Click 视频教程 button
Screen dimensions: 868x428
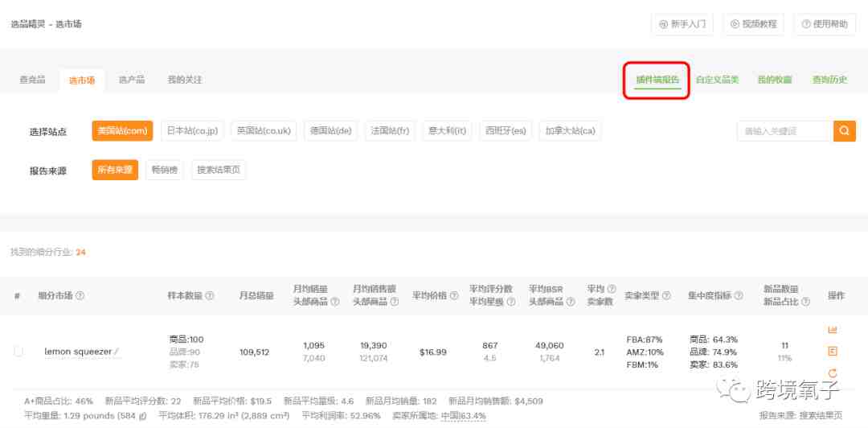coord(753,24)
